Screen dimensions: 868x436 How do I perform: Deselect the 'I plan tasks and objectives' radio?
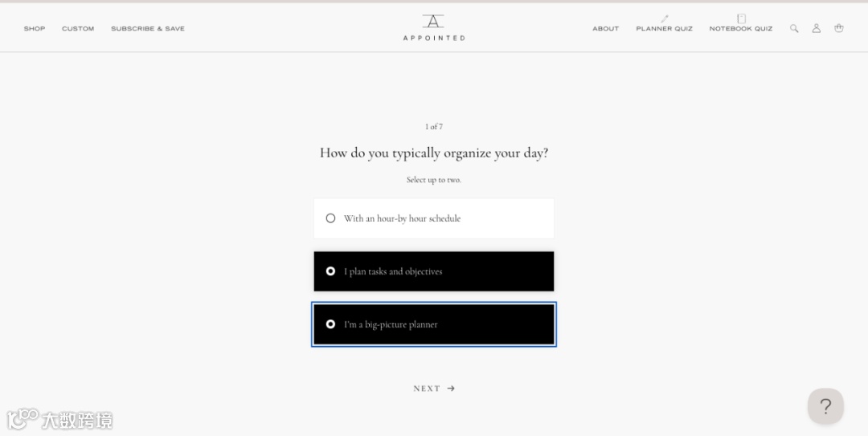point(330,271)
